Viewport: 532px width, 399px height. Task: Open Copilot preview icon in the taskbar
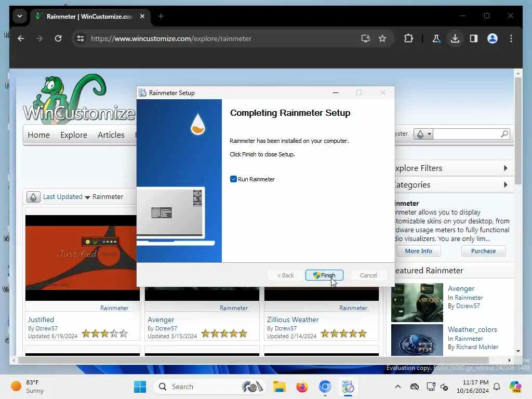515,387
